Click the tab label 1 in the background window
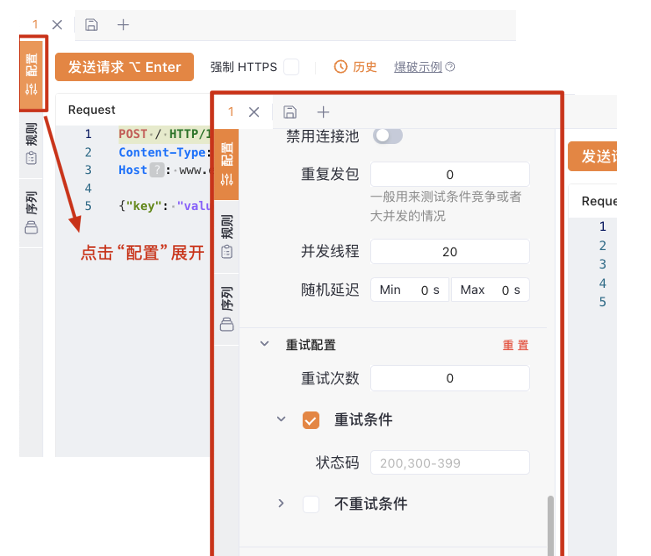This screenshot has height=556, width=651. 35,25
